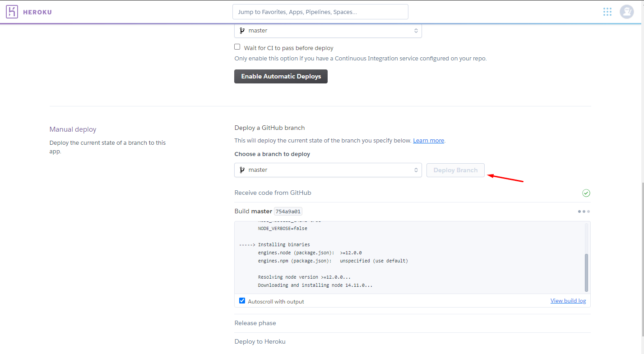Click the Downloading and installing node 14.11.0 line
The height and width of the screenshot is (354, 644).
click(315, 285)
